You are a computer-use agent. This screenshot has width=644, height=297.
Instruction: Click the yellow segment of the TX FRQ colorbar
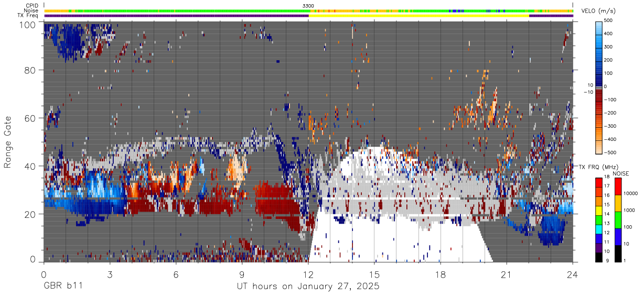(599, 212)
